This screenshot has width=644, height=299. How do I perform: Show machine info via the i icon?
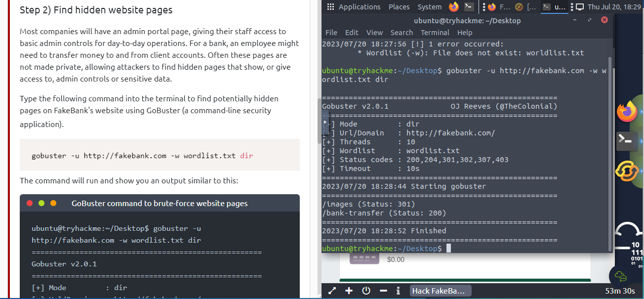coord(398,291)
